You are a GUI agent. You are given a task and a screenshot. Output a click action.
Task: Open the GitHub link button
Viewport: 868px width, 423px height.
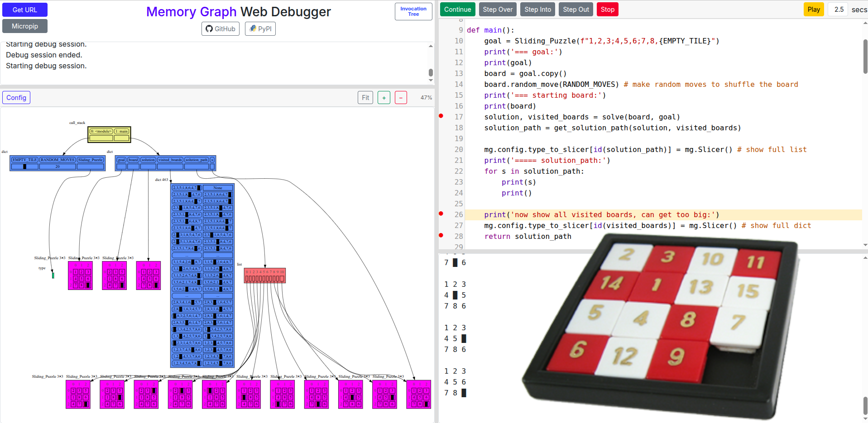click(x=221, y=29)
